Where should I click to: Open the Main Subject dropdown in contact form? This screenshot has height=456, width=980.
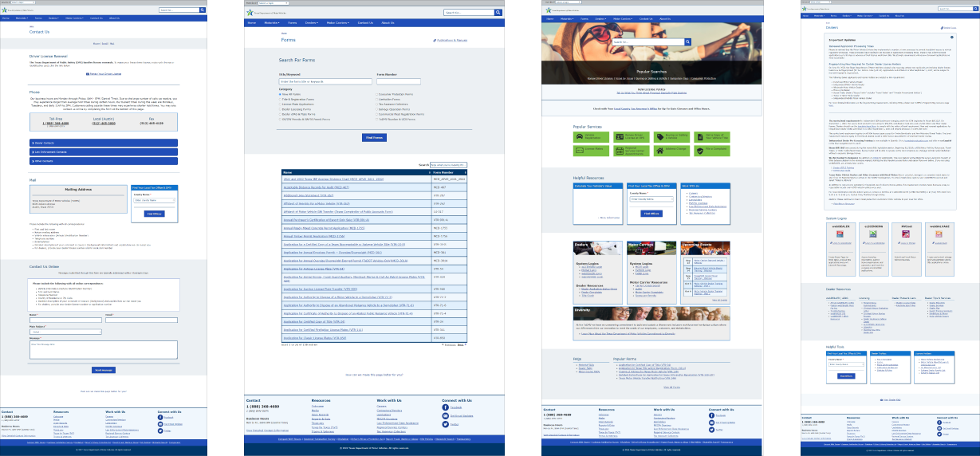pyautogui.click(x=65, y=332)
